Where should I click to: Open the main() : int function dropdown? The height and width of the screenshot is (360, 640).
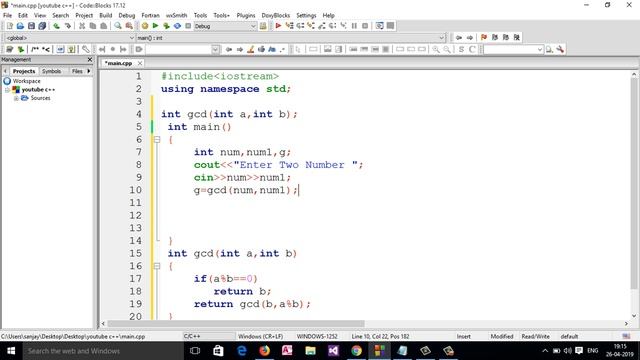[290, 38]
